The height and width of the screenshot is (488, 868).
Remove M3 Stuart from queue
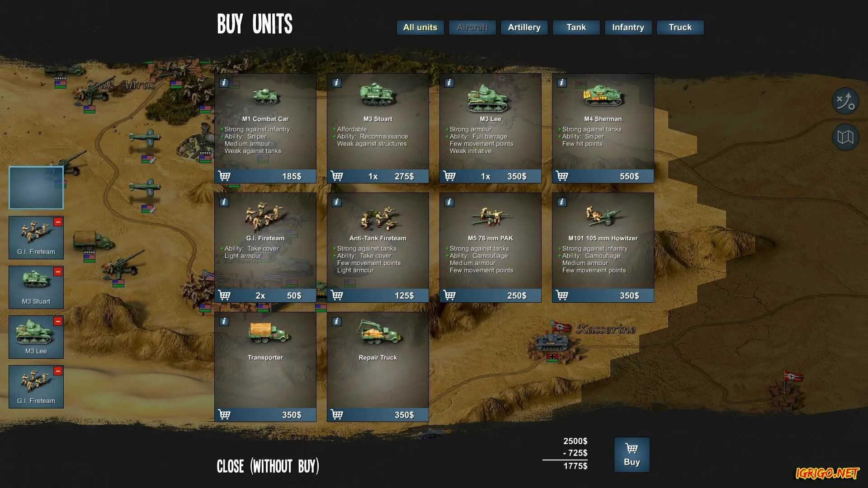[x=58, y=272]
